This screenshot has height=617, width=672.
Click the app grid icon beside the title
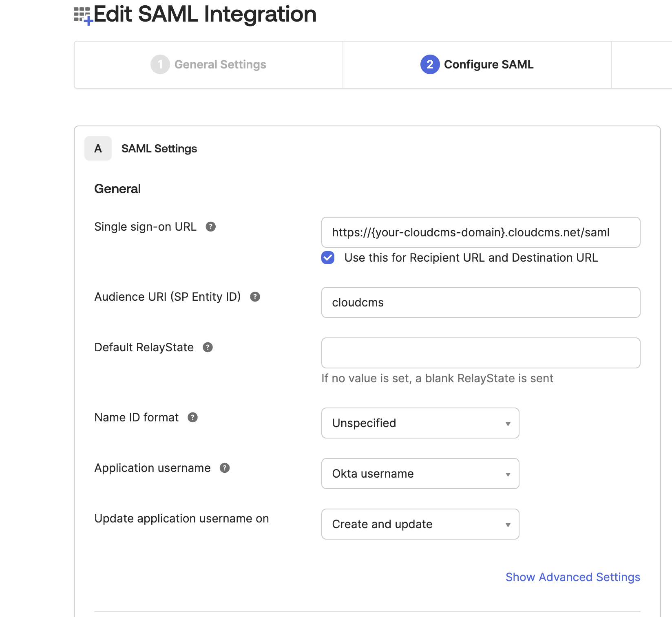[83, 16]
